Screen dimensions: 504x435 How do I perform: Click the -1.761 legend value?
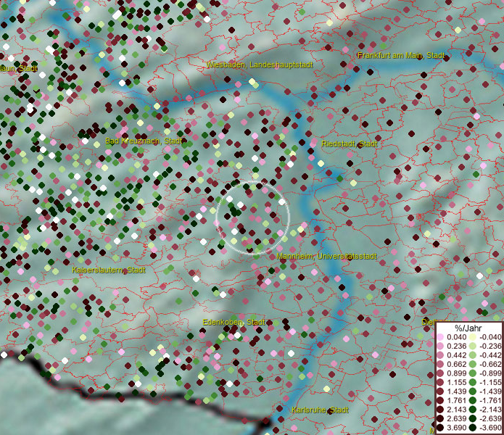pyautogui.click(x=490, y=400)
